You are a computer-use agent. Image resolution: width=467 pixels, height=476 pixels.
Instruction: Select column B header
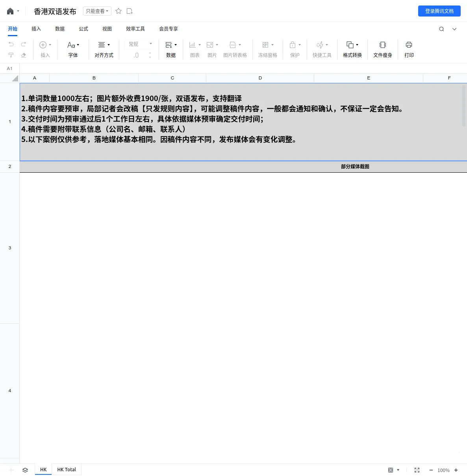94,78
